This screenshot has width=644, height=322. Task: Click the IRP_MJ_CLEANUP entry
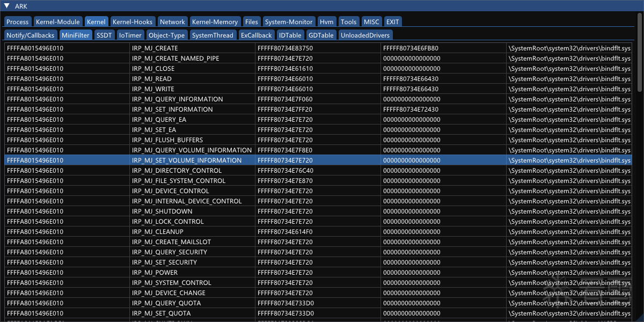[x=158, y=232]
